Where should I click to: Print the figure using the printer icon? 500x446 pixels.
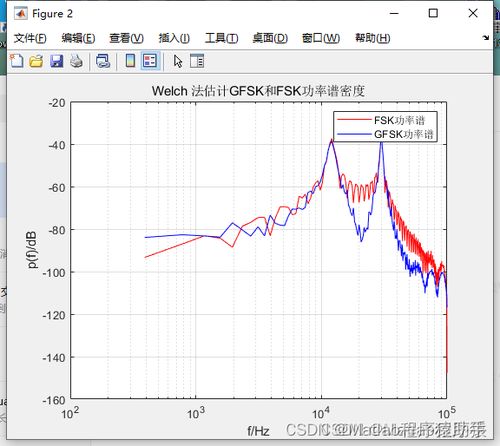(77, 61)
